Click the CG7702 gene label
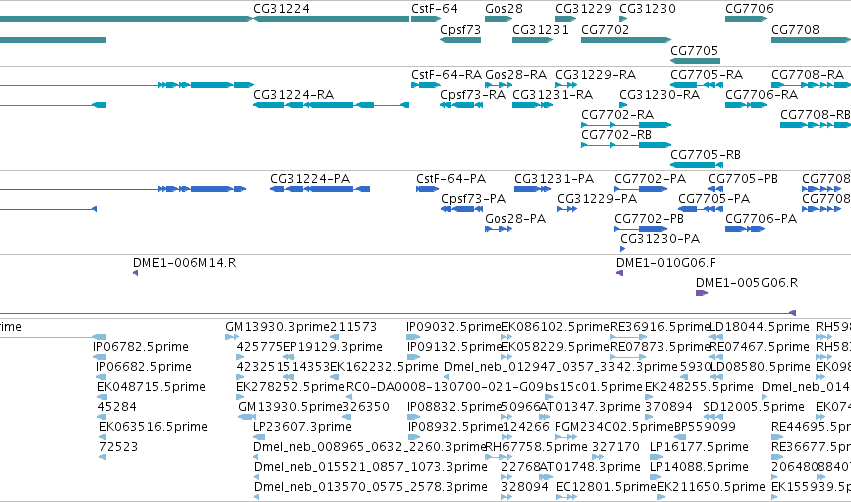 pyautogui.click(x=605, y=30)
